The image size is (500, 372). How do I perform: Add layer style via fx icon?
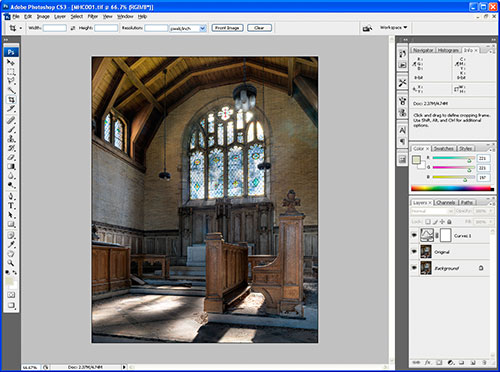[x=428, y=362]
